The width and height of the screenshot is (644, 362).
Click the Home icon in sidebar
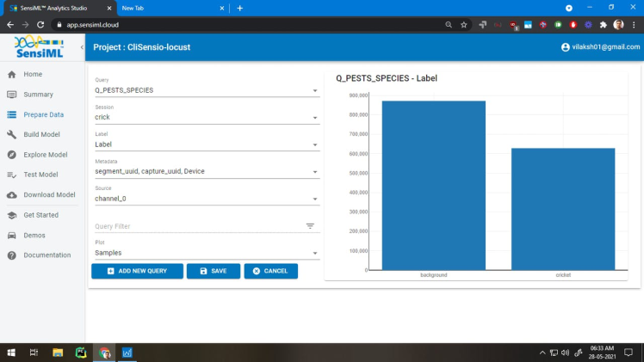tap(12, 75)
